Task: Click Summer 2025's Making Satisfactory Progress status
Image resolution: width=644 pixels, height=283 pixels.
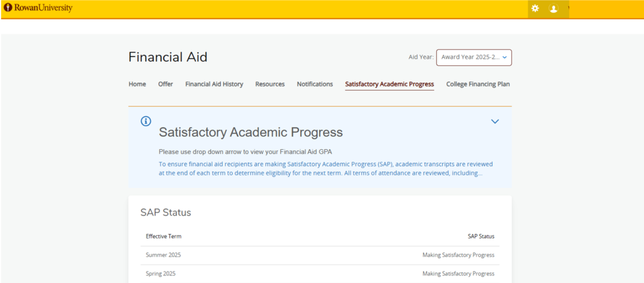Action: [x=458, y=255]
